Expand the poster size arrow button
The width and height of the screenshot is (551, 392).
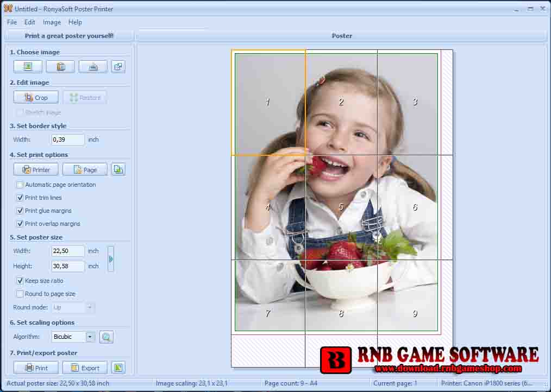point(111,259)
